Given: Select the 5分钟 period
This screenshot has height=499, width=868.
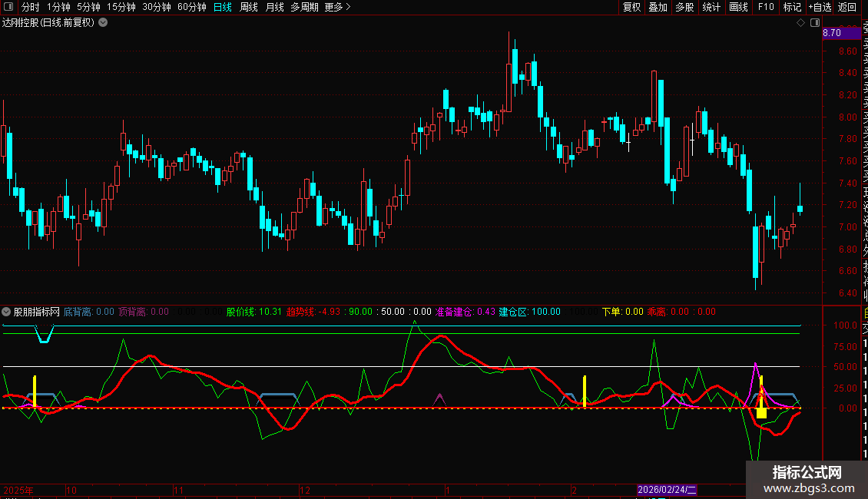Looking at the screenshot, I should [x=88, y=7].
